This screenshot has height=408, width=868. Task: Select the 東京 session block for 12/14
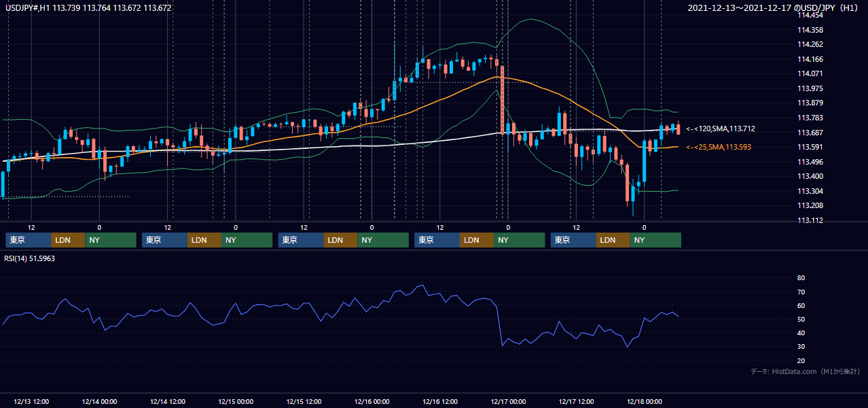tap(165, 240)
